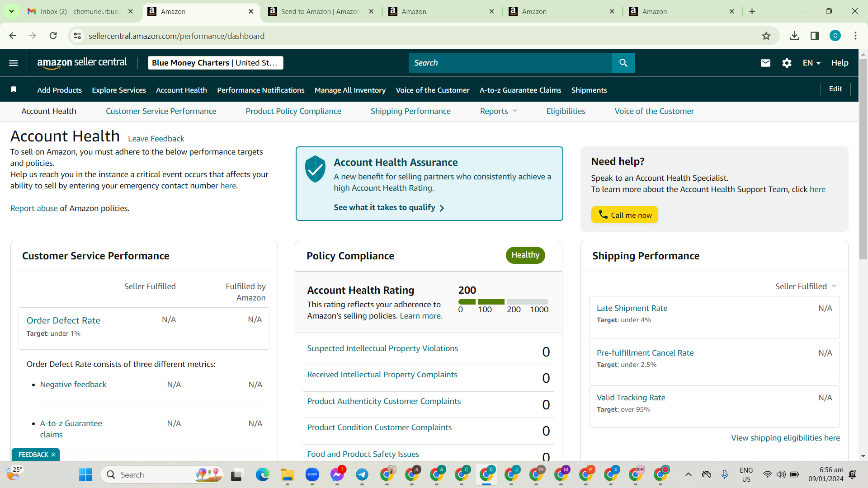
Task: Open Zoom from taskbar
Action: [x=312, y=474]
